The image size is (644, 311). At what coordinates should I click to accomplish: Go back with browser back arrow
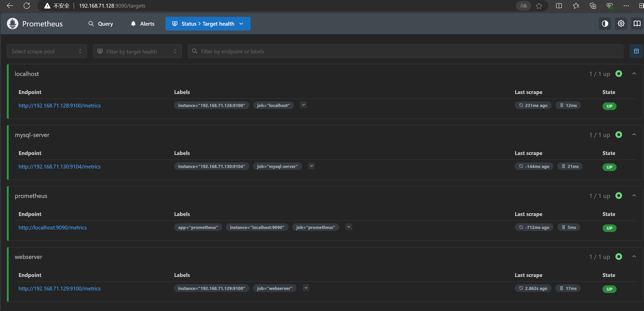click(x=10, y=6)
